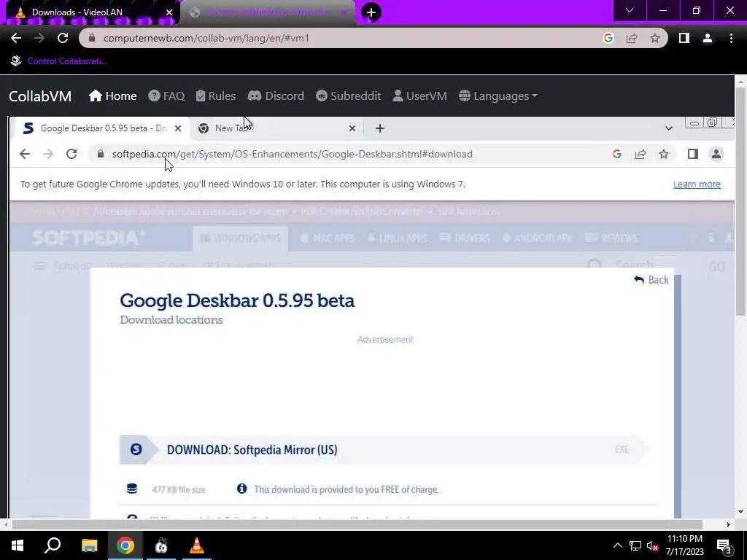Go to CollabVM Home
Screen dimensions: 747x560
(x=112, y=96)
